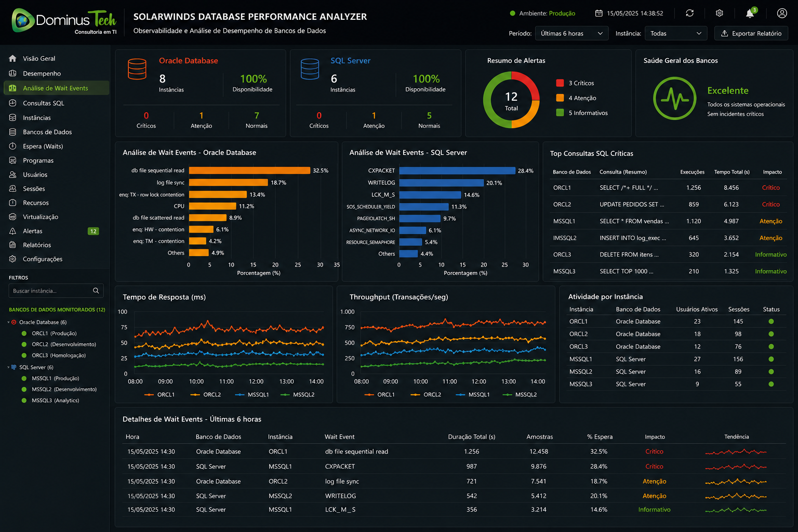Click the Instâncias sidebar icon

pos(12,117)
